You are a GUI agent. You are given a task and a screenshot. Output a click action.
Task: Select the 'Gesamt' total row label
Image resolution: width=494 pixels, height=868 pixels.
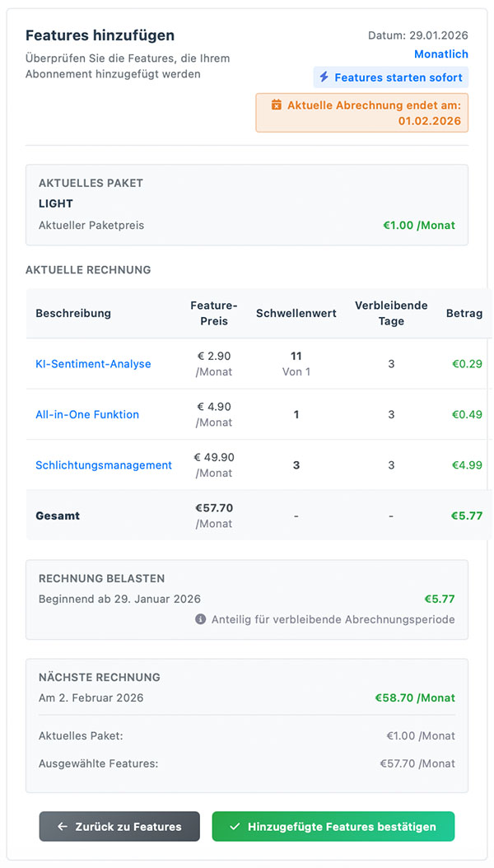click(x=58, y=516)
